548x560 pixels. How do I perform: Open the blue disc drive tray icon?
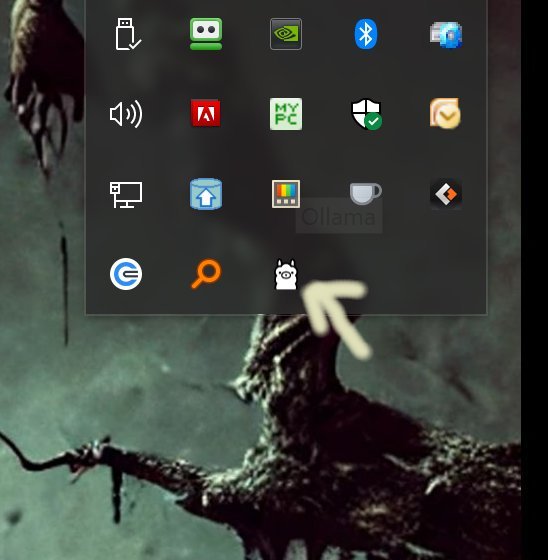tap(446, 35)
